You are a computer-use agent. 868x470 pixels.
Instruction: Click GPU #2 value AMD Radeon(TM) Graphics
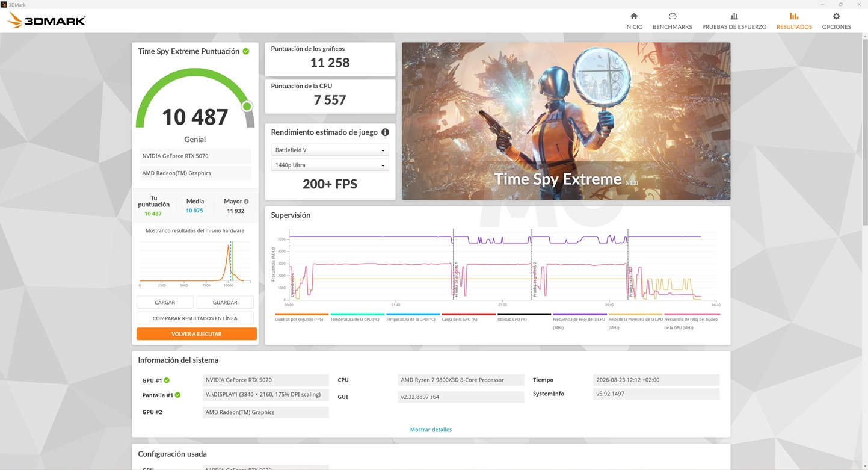(266, 412)
